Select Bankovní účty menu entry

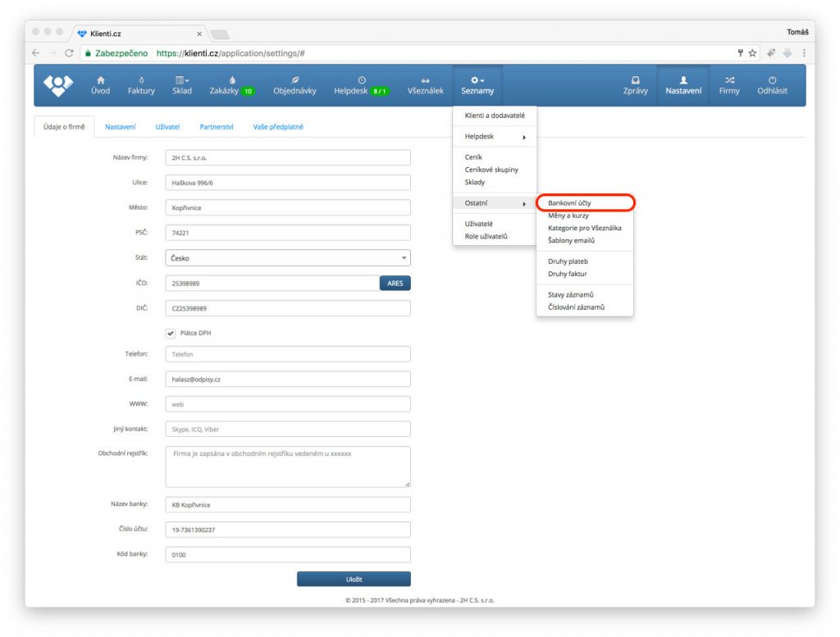(x=569, y=202)
